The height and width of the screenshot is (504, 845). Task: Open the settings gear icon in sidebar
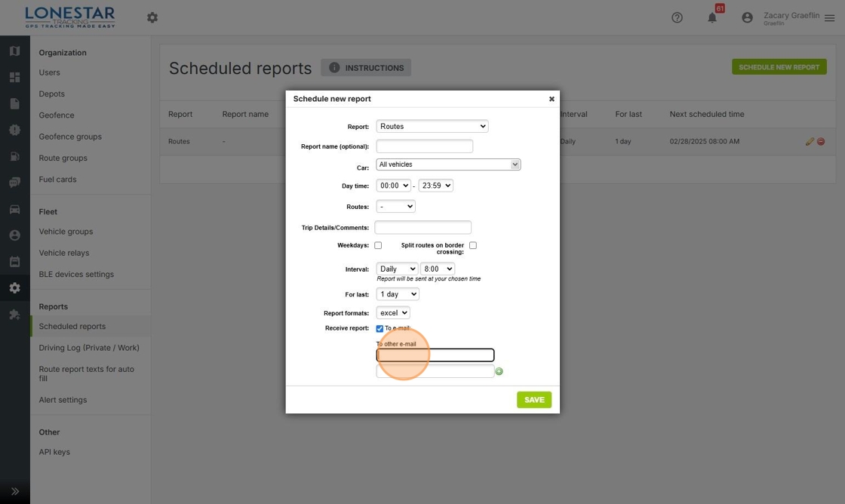(x=14, y=288)
